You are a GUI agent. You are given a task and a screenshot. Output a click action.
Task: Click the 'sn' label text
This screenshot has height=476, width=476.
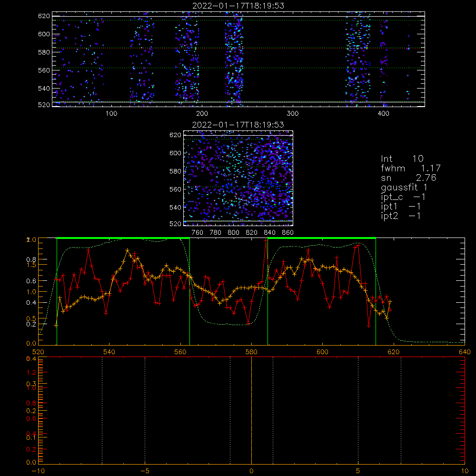point(386,178)
